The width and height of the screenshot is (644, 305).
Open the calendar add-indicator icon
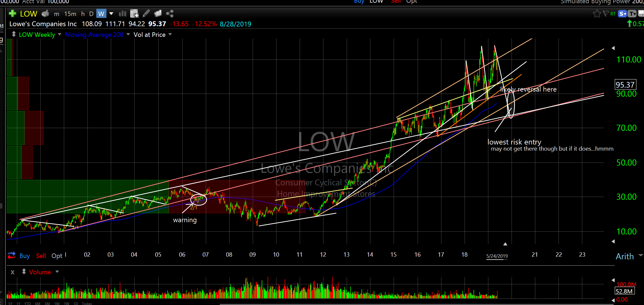pos(134,13)
